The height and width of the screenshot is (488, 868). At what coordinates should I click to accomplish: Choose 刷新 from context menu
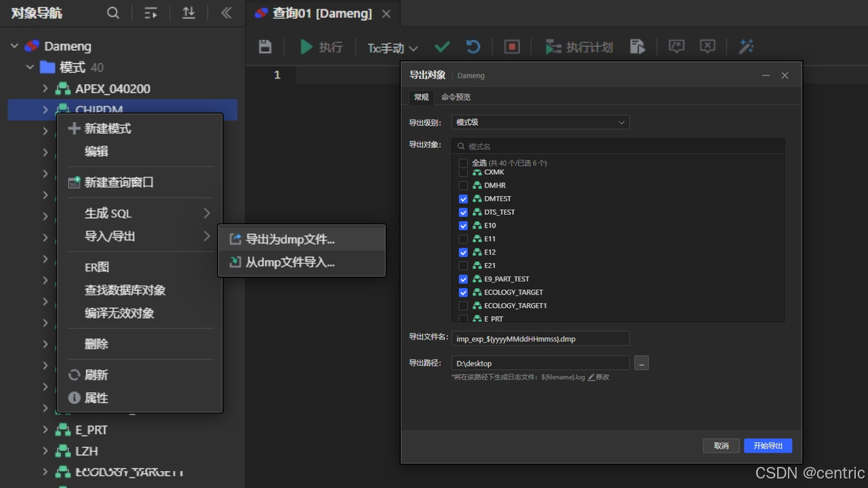click(x=140, y=375)
